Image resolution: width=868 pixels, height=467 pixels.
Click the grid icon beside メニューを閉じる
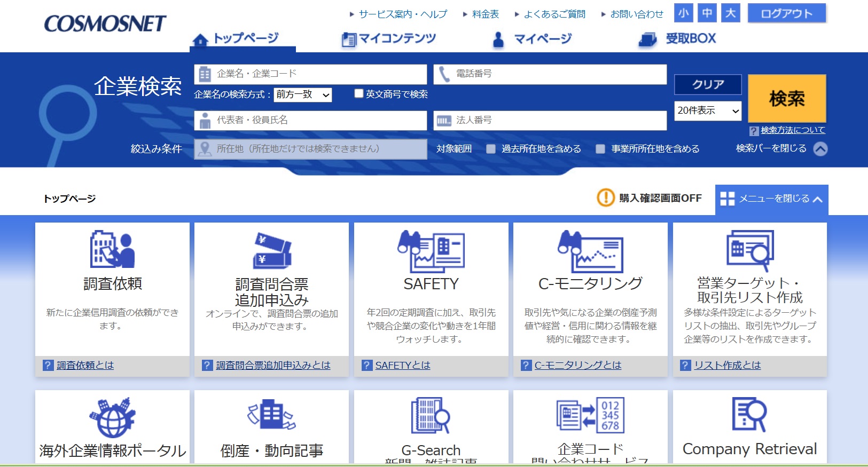point(728,199)
